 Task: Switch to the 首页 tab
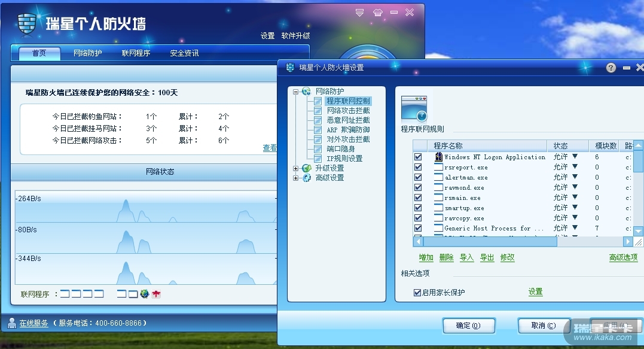click(x=39, y=53)
